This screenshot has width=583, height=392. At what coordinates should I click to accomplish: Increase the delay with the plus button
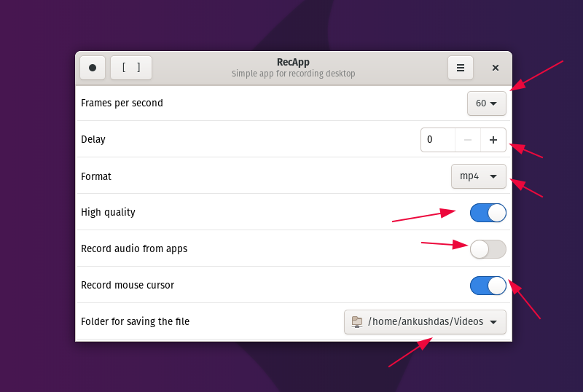tap(493, 140)
